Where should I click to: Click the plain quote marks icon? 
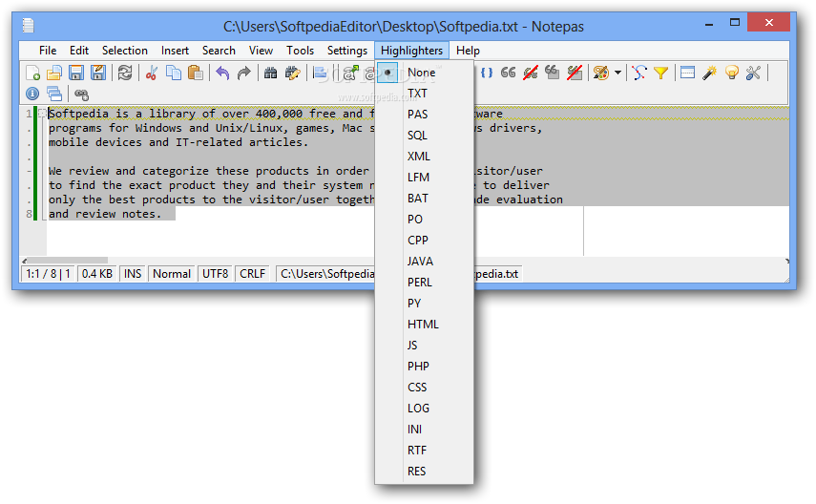tap(509, 73)
